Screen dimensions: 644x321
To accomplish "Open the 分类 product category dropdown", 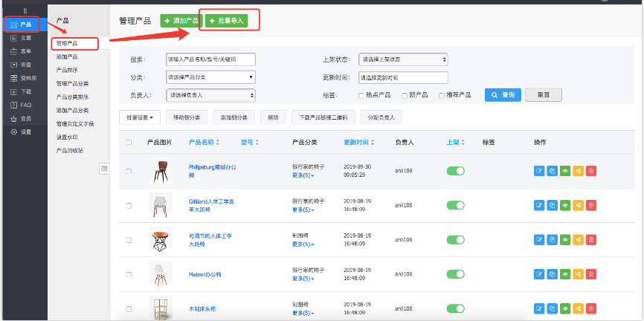I will [x=210, y=77].
